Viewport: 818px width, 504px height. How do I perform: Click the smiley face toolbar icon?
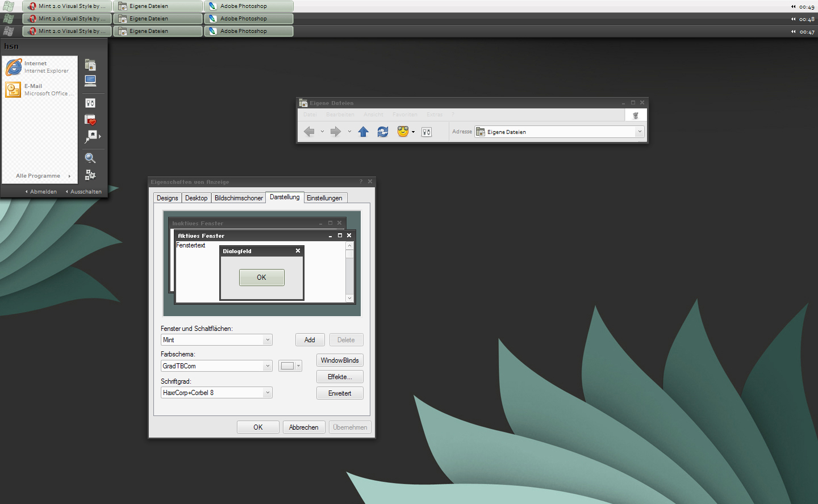403,132
